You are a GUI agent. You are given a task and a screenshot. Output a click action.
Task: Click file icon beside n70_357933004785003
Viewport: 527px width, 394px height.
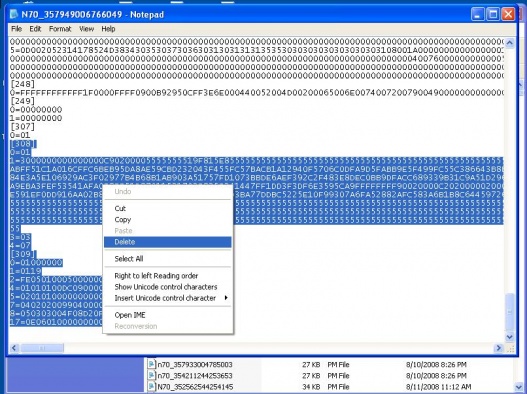tap(152, 364)
